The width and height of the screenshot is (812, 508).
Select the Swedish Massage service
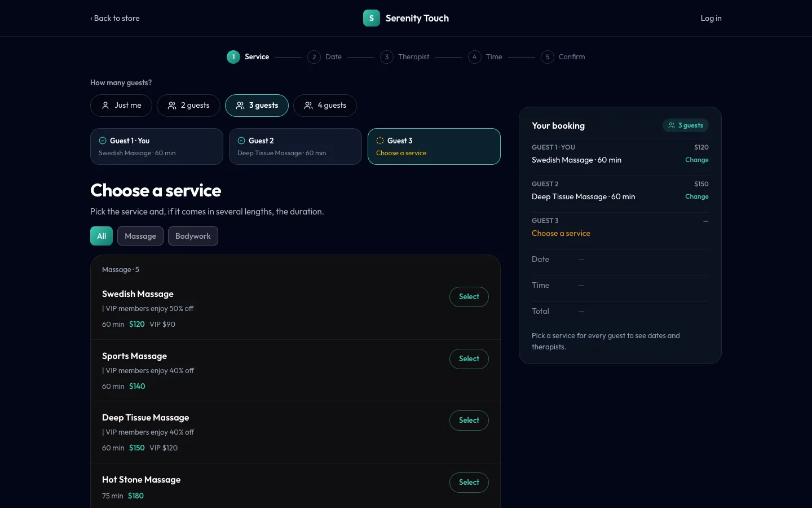pyautogui.click(x=469, y=297)
